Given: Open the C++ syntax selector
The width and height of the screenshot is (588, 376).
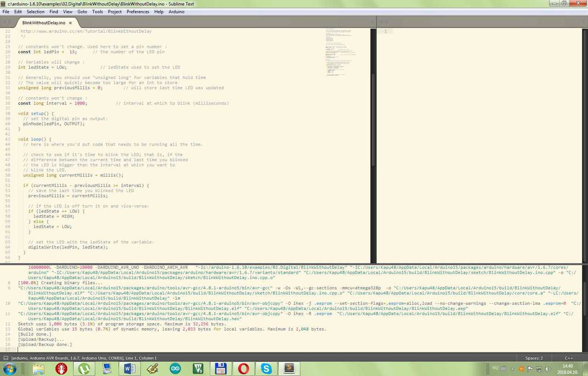Looking at the screenshot, I should [x=569, y=358].
